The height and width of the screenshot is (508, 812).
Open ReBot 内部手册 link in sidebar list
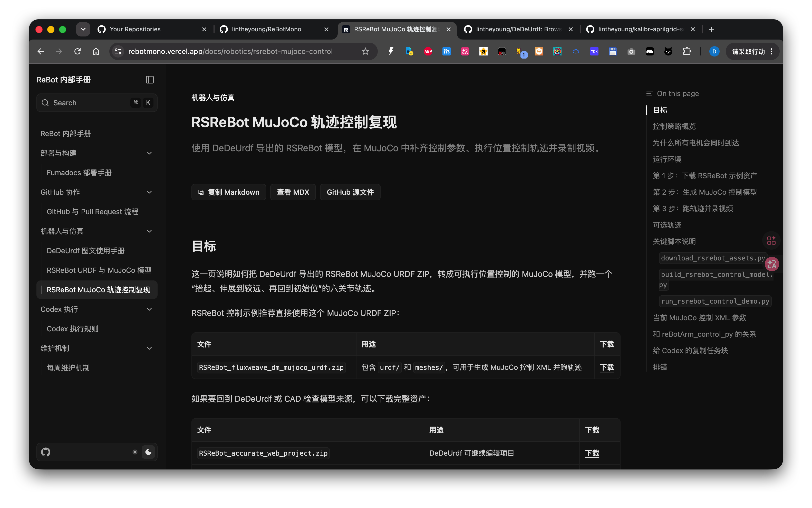(66, 134)
